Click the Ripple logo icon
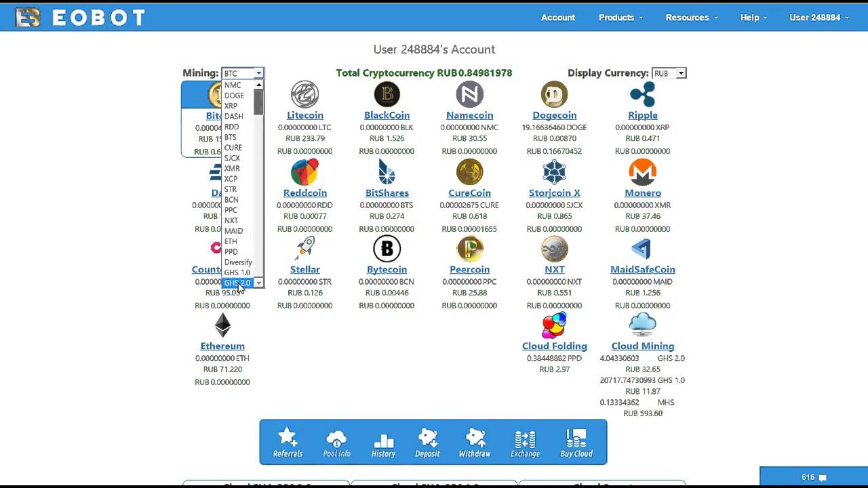The width and height of the screenshot is (868, 488). click(x=642, y=95)
